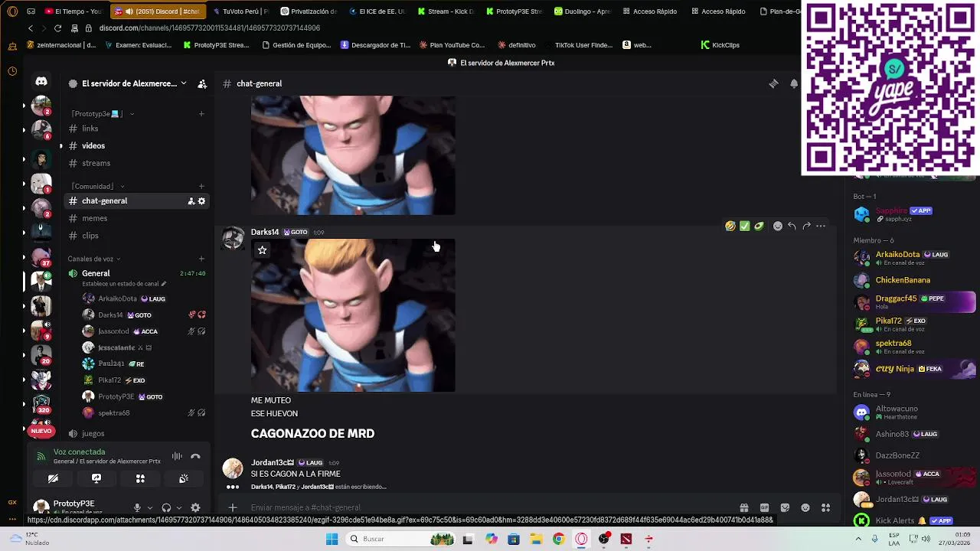Start an activity from voice panel

[140, 478]
